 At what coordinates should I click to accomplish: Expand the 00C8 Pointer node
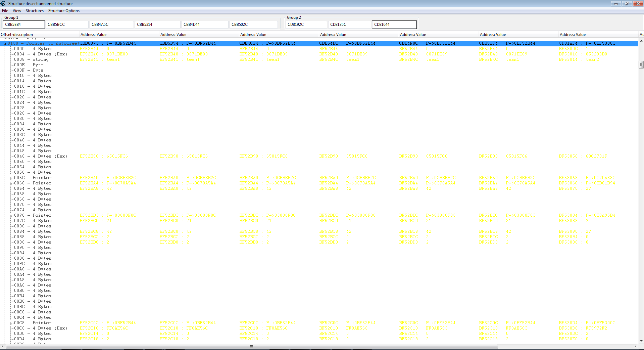pos(11,323)
